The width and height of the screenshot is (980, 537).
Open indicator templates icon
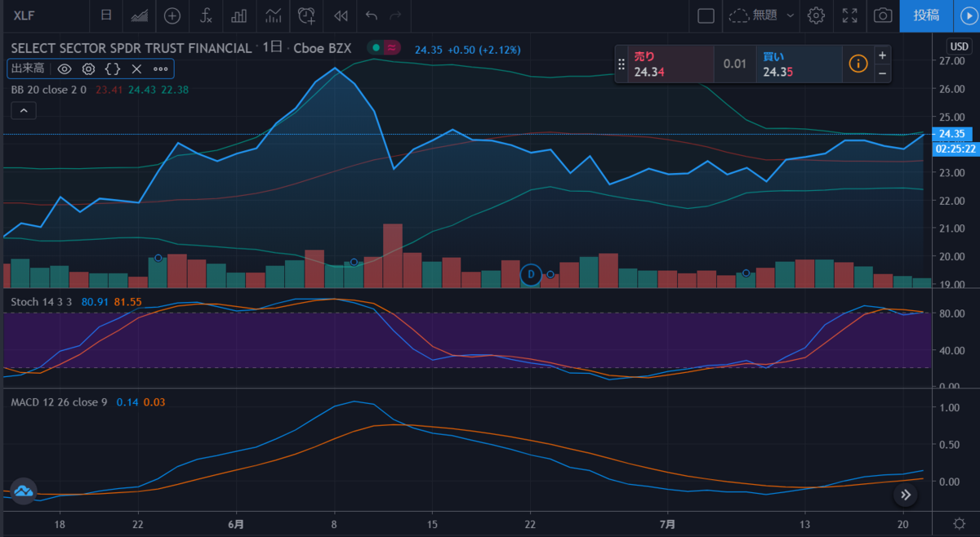pyautogui.click(x=273, y=16)
